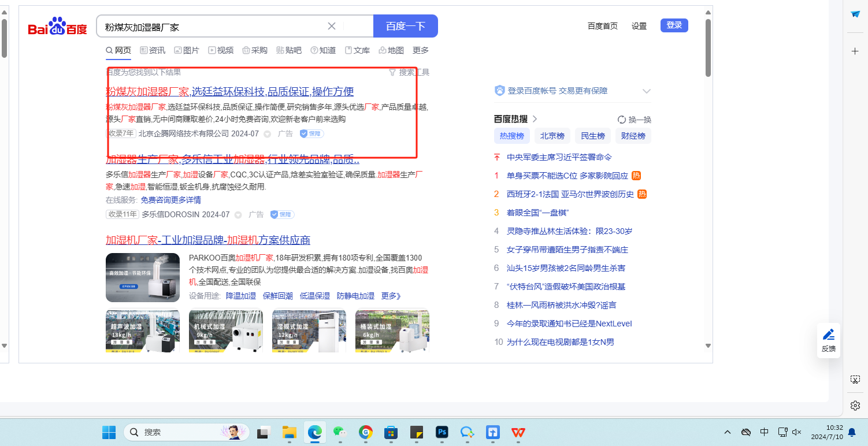
Task: Switch to the 贴吧 tab
Action: click(x=289, y=50)
